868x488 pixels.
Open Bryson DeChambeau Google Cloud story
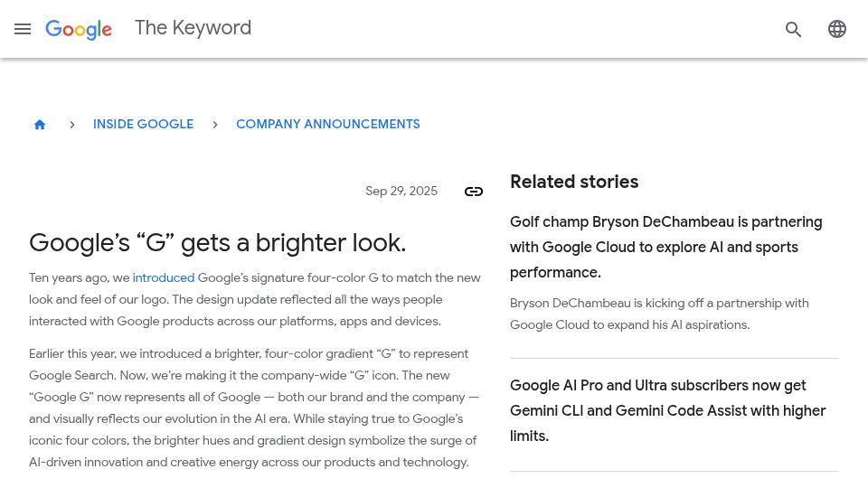point(666,248)
